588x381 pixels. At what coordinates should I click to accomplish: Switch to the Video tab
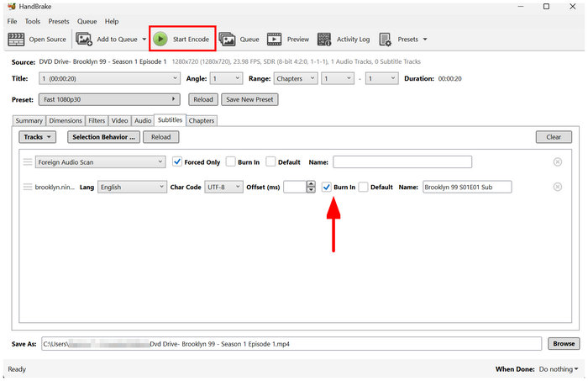point(119,120)
